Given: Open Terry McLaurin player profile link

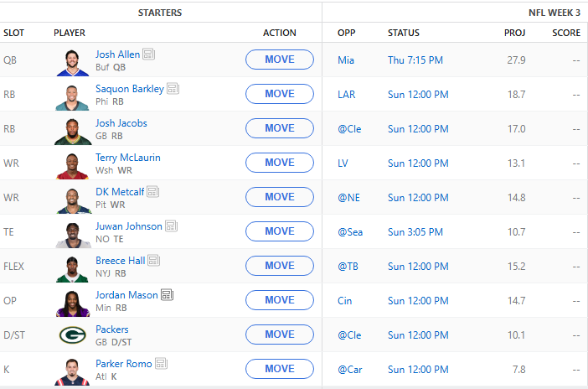Looking at the screenshot, I should [x=128, y=158].
